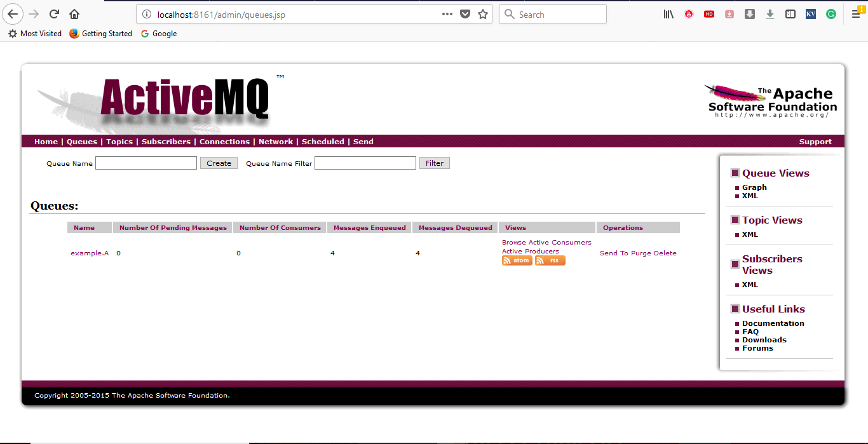Viewport: 868px width, 444px height.
Task: Open Connections in navigation bar
Action: (224, 142)
